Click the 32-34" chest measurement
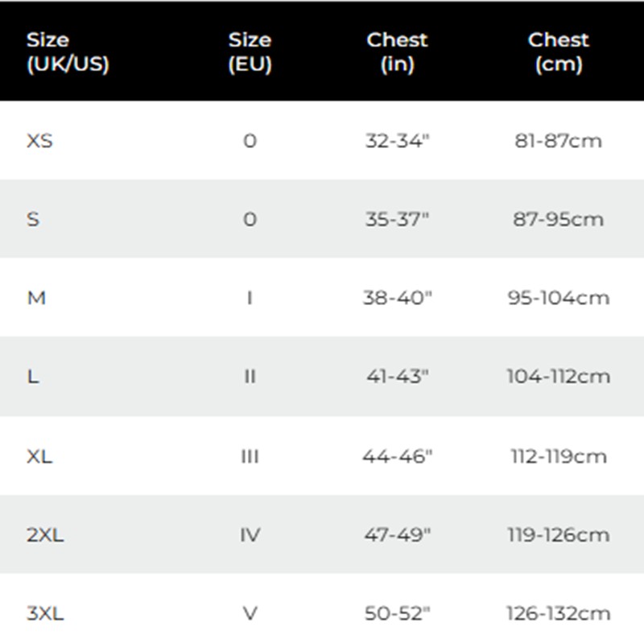Image resolution: width=644 pixels, height=644 pixels. point(398,141)
